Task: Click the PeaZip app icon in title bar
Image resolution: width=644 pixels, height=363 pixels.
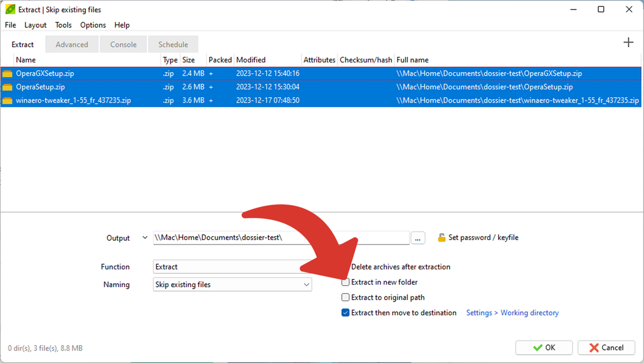Action: pyautogui.click(x=9, y=9)
